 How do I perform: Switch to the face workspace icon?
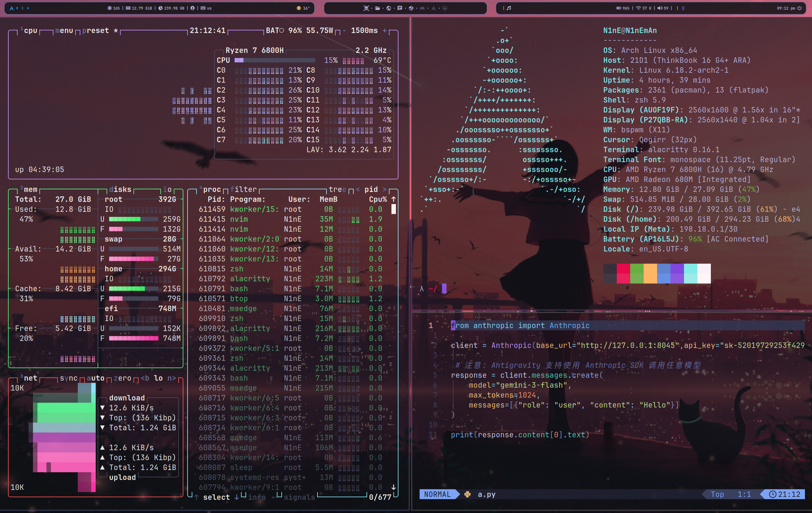click(x=444, y=8)
